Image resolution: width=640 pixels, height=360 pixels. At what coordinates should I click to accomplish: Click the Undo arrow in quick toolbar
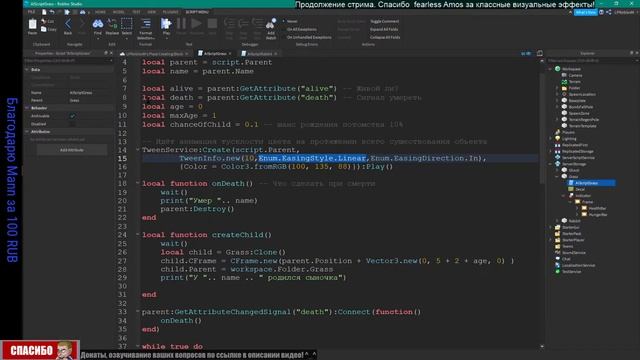52,12
